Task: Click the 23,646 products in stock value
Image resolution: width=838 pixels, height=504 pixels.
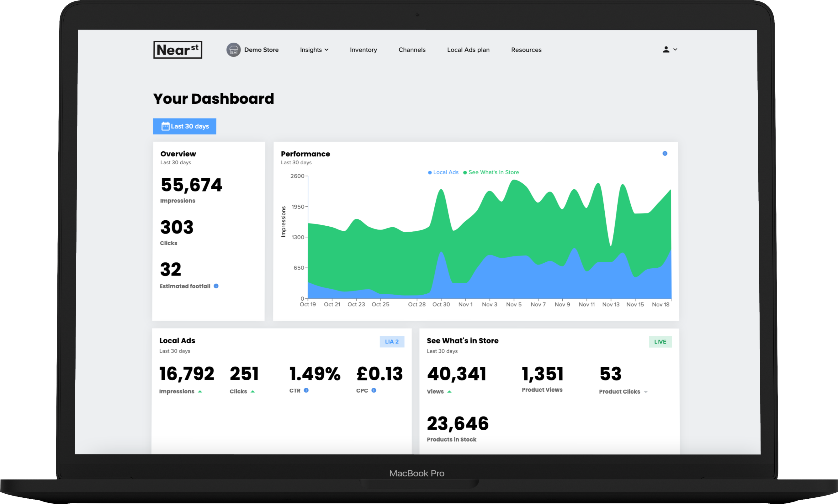Action: pos(458,423)
